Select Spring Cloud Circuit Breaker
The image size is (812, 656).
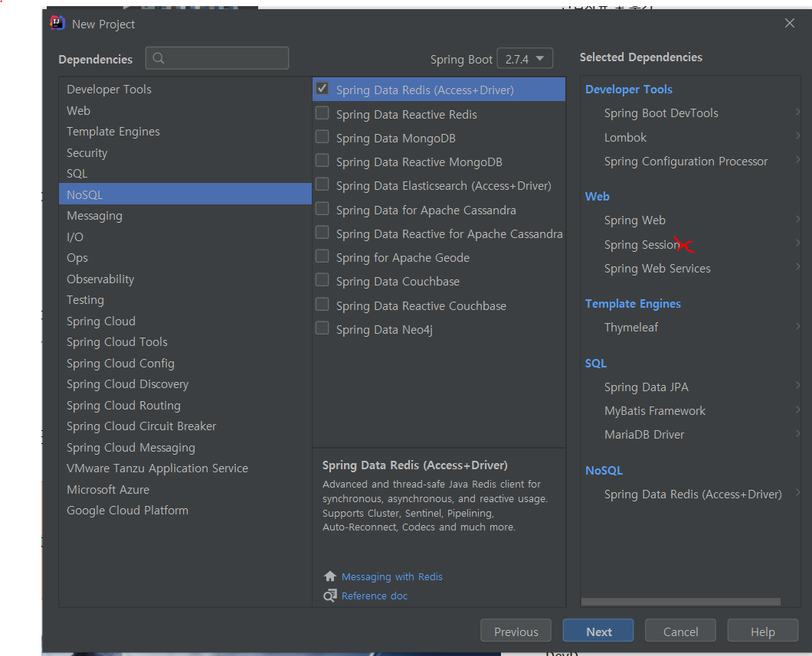point(185,426)
